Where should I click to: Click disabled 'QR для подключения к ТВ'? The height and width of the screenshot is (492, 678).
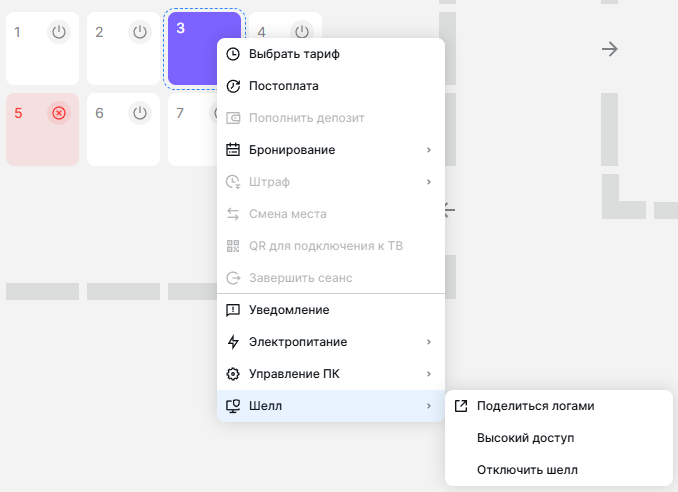coord(331,246)
